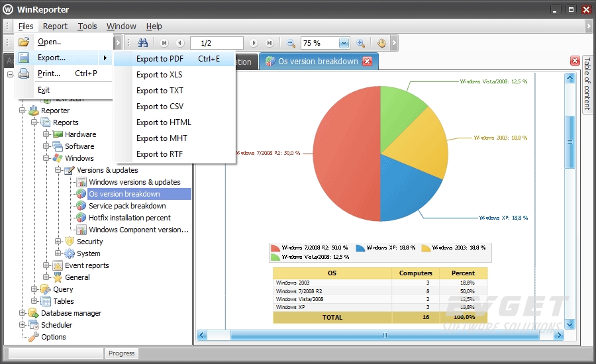596x364 pixels.
Task: Expand the Security tree node
Action: pyautogui.click(x=58, y=241)
